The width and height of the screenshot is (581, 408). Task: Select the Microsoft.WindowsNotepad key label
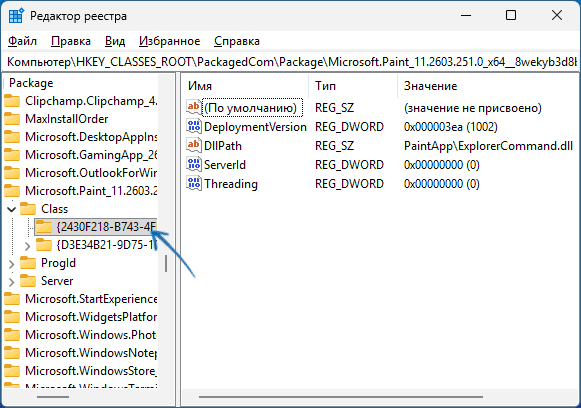91,353
